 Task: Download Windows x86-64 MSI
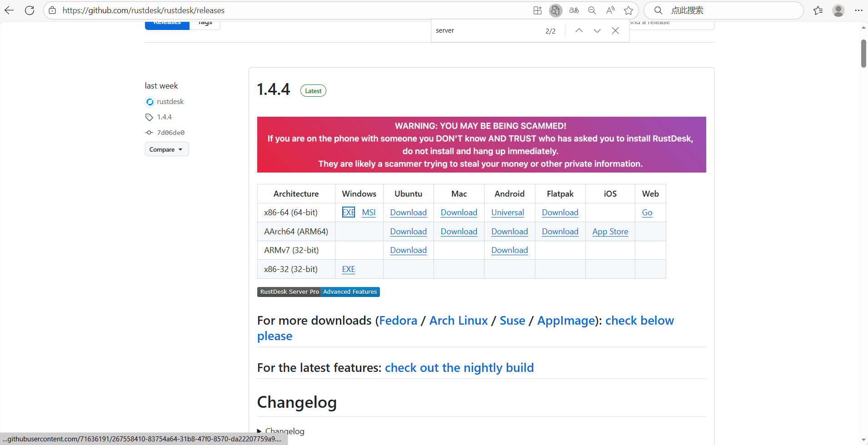(x=369, y=213)
